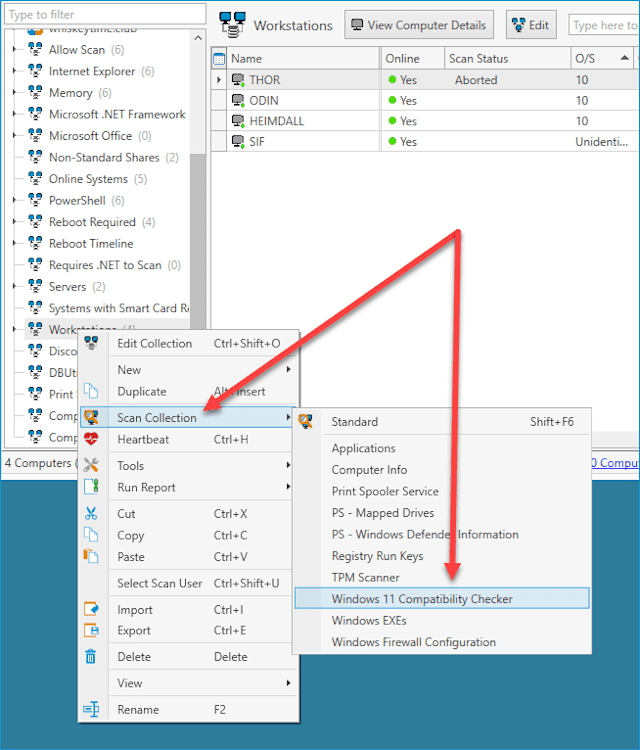This screenshot has width=640, height=750.
Task: Click the PowerShell collection icon
Action: [35, 200]
